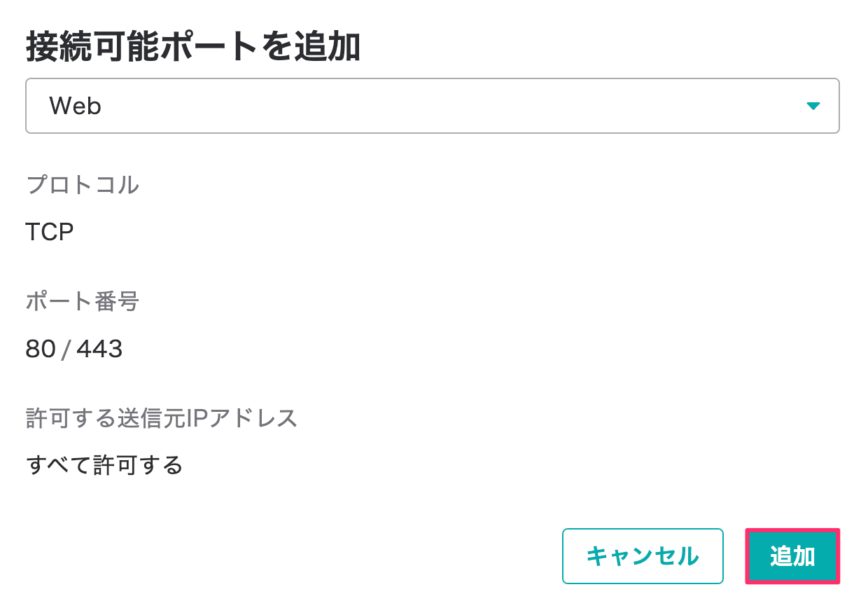Cancel the add allowed port dialog
Image resolution: width=868 pixels, height=615 pixels.
(x=643, y=556)
